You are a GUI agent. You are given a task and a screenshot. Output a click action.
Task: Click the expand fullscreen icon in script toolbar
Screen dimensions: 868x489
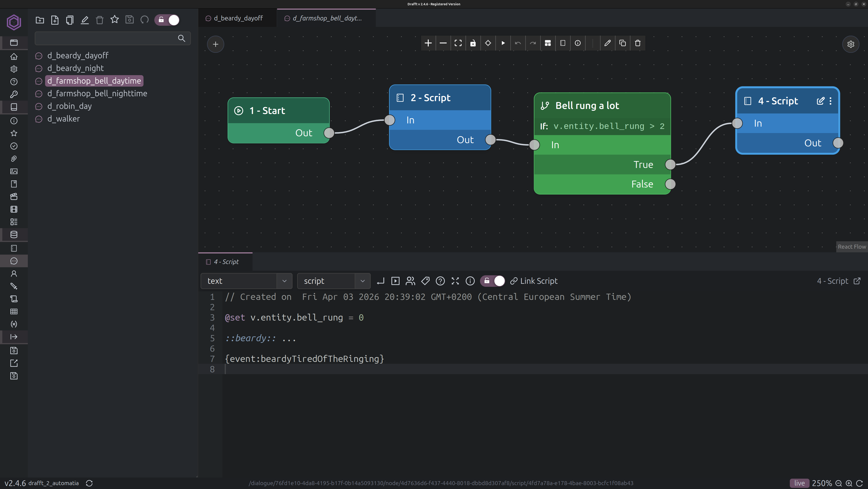point(455,281)
